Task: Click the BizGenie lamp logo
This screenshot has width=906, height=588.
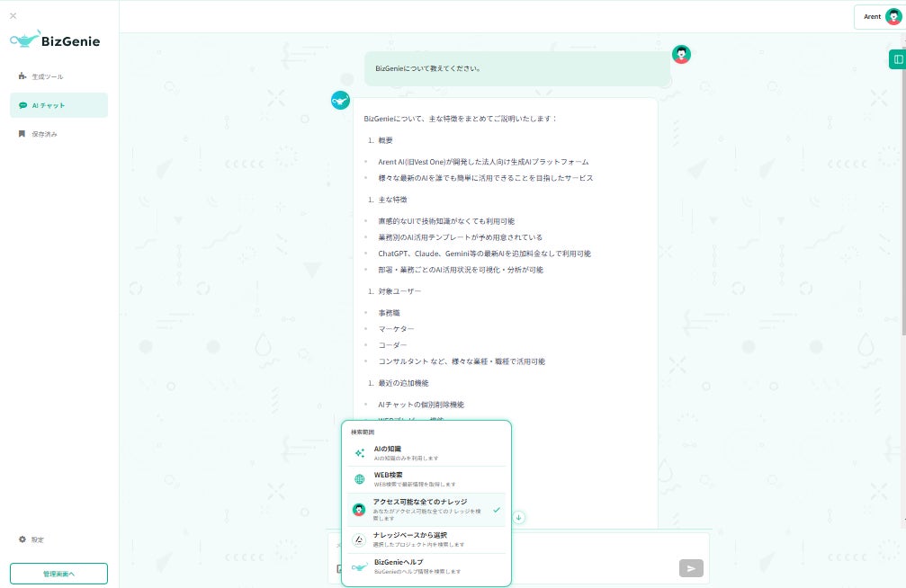Action: 55,40
